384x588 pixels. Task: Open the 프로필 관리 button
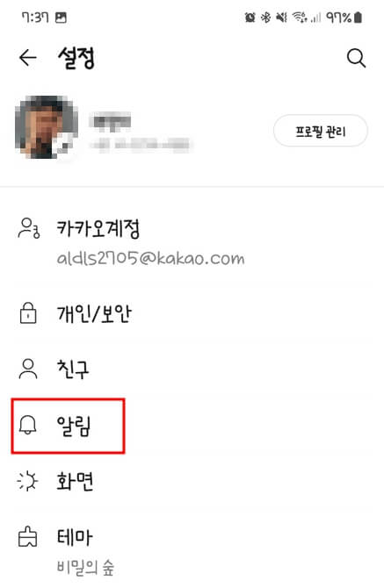tap(321, 131)
